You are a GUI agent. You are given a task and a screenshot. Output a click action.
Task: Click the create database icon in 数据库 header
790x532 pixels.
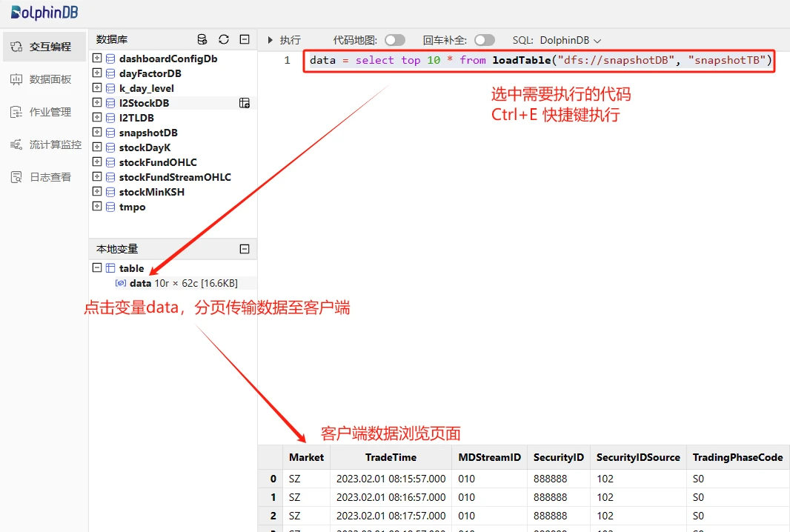202,39
